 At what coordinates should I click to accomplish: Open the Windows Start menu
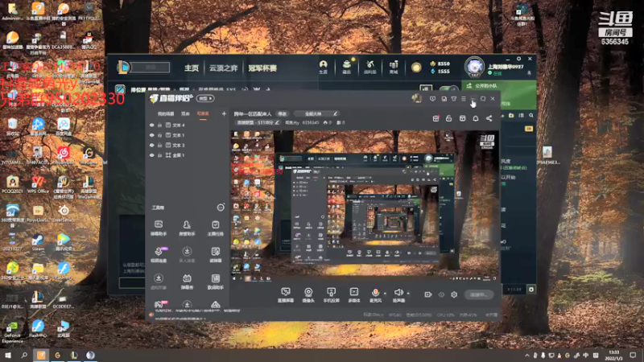[7, 356]
